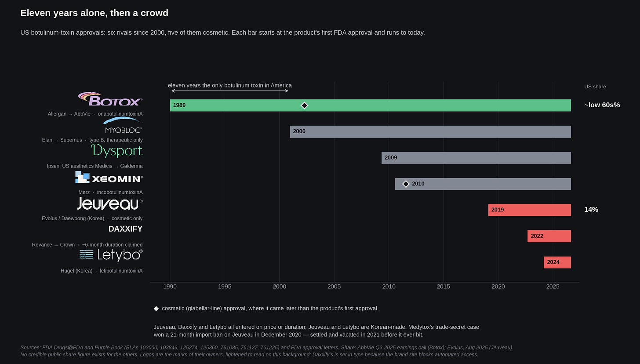Click the gray 2000 Myobloc bar
640x364 pixels.
[x=430, y=131]
